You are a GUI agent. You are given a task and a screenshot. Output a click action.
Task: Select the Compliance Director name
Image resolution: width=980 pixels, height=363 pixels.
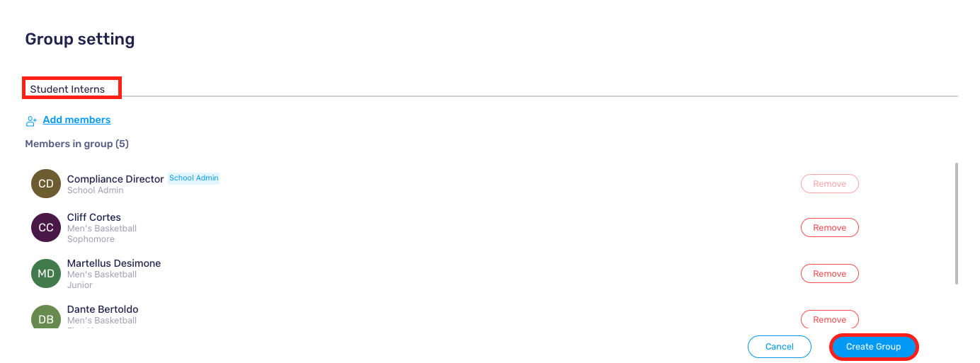pos(115,179)
